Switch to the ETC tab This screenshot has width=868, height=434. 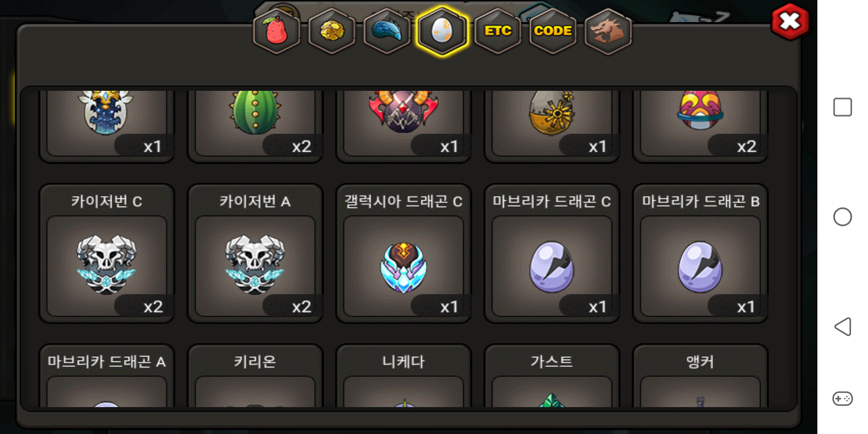[497, 31]
